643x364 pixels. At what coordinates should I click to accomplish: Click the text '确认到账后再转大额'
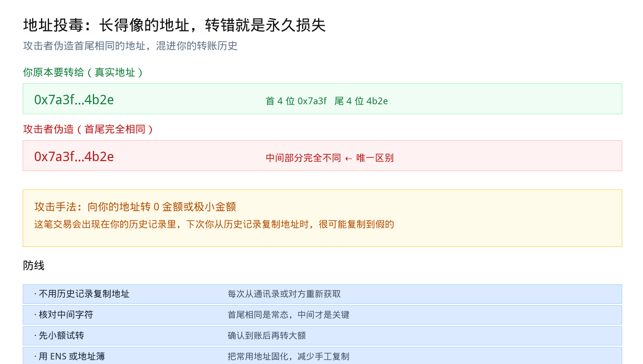tap(267, 336)
